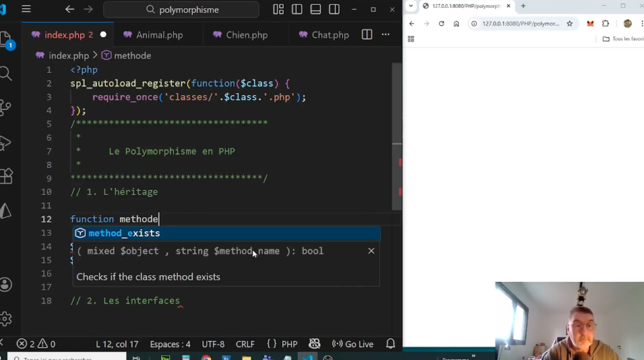Open the Extensions view
This screenshot has width=644, height=360.
tap(6, 176)
